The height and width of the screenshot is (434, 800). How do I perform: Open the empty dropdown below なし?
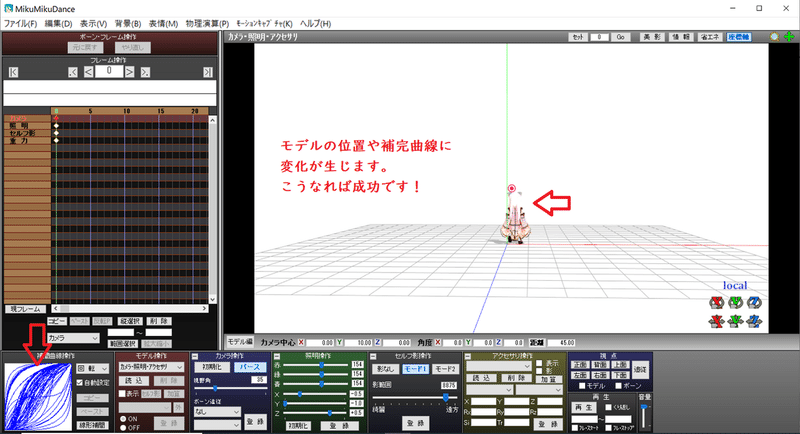(x=217, y=424)
